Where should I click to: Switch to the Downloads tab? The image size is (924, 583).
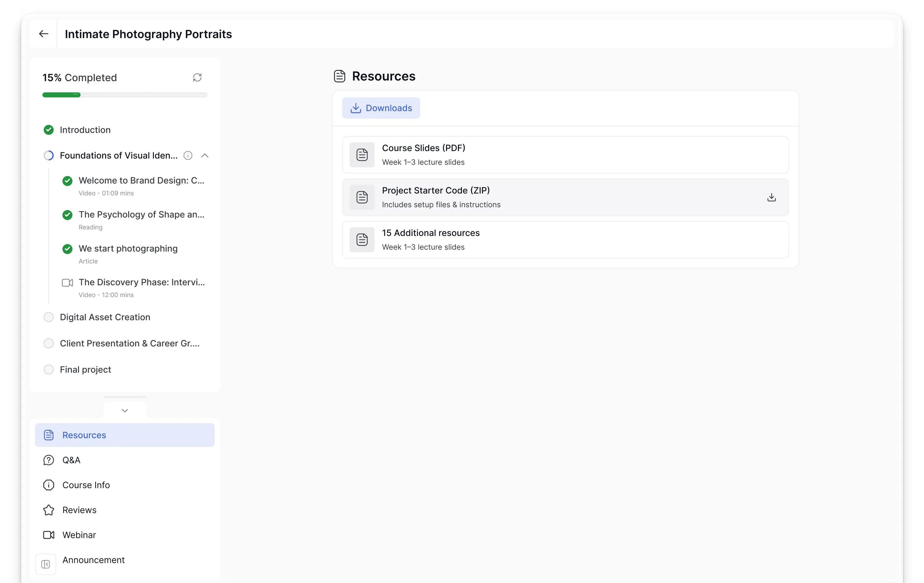coord(381,108)
